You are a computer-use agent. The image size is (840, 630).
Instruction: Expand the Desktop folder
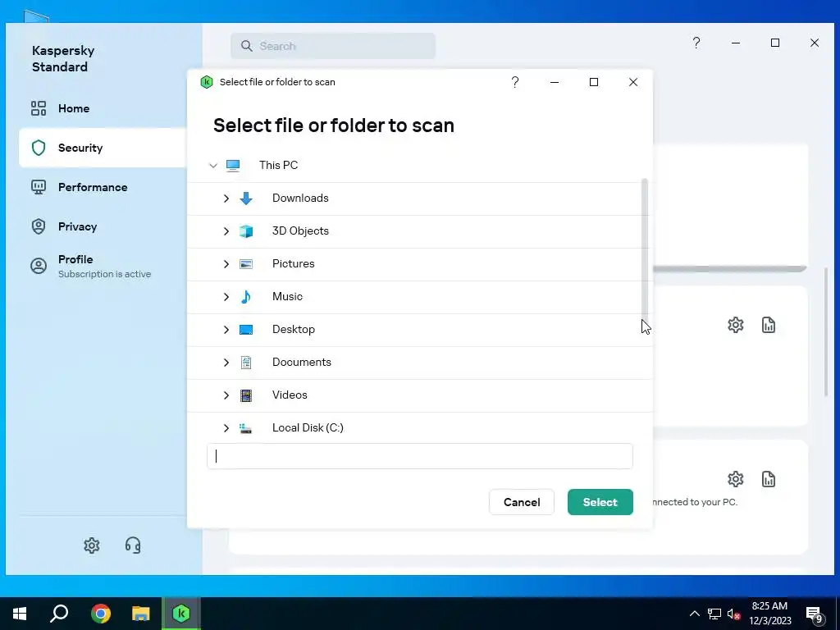point(226,330)
